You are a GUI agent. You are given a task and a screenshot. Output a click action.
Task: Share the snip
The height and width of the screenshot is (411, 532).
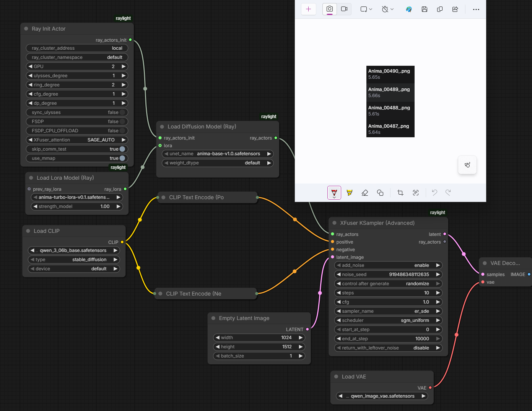coord(455,9)
